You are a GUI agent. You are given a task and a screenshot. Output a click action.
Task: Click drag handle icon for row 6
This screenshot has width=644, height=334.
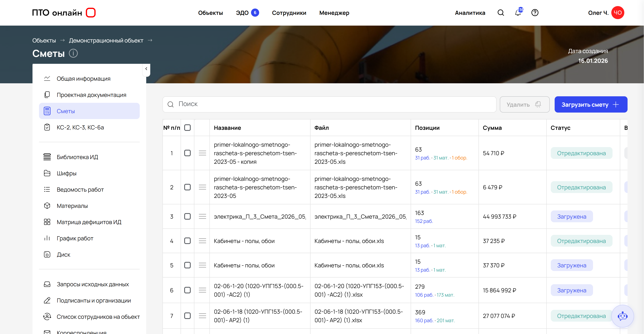pos(202,290)
